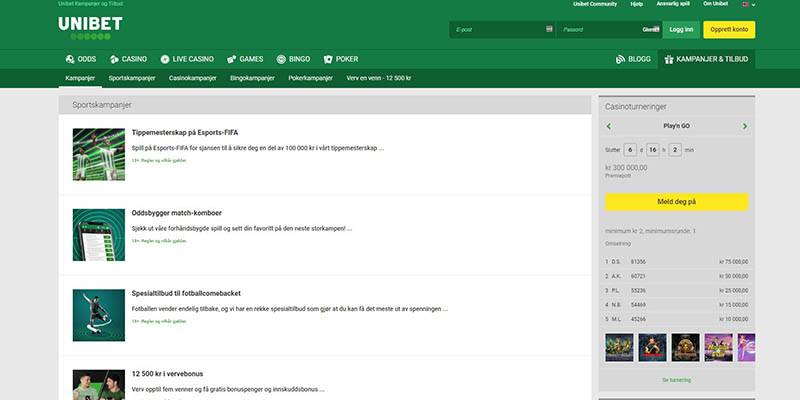
Task: Open terms link under Esports-FIFA campaign
Action: coord(159,160)
